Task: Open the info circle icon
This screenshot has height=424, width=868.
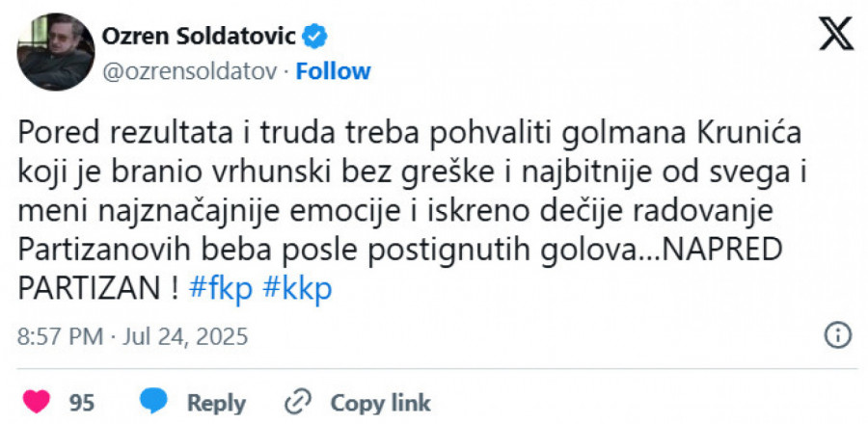Action: [x=837, y=335]
